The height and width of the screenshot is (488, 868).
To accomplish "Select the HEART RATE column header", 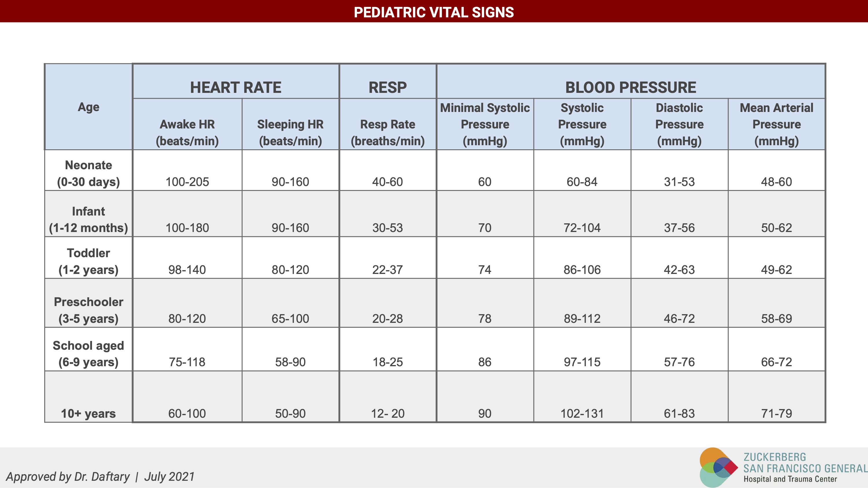I will point(236,87).
